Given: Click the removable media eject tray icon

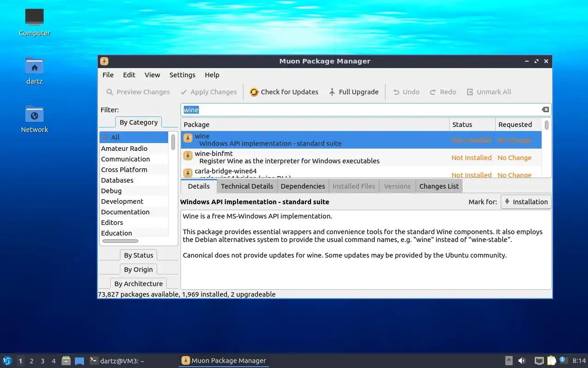Looking at the screenshot, I should [509, 361].
